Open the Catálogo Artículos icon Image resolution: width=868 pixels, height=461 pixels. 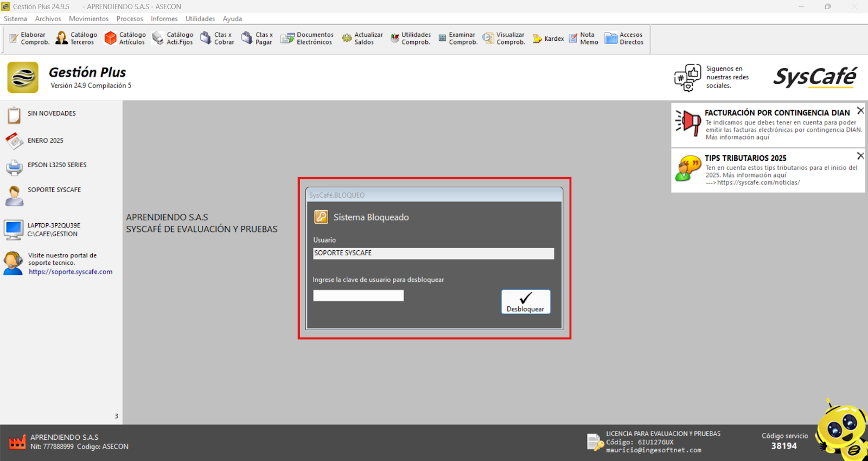coord(125,39)
